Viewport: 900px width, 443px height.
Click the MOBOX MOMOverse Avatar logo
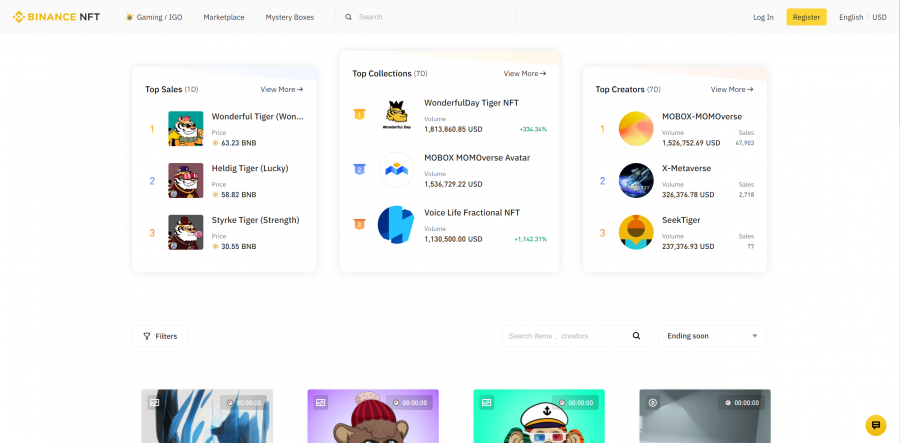coord(397,170)
